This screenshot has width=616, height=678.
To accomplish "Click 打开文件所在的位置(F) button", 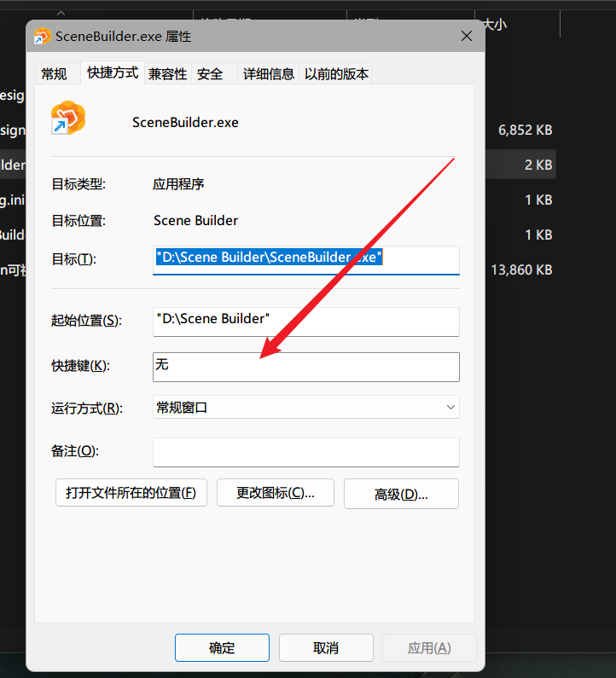I will point(131,492).
